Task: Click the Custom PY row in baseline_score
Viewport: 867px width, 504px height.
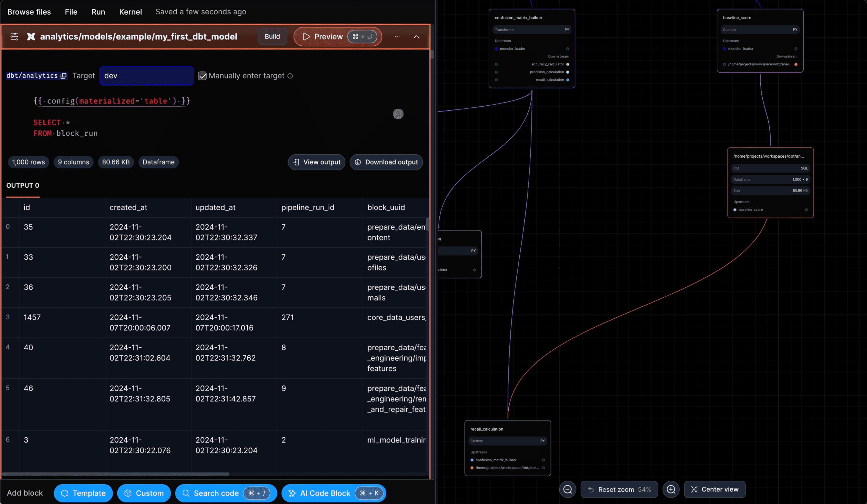Action: [x=760, y=29]
